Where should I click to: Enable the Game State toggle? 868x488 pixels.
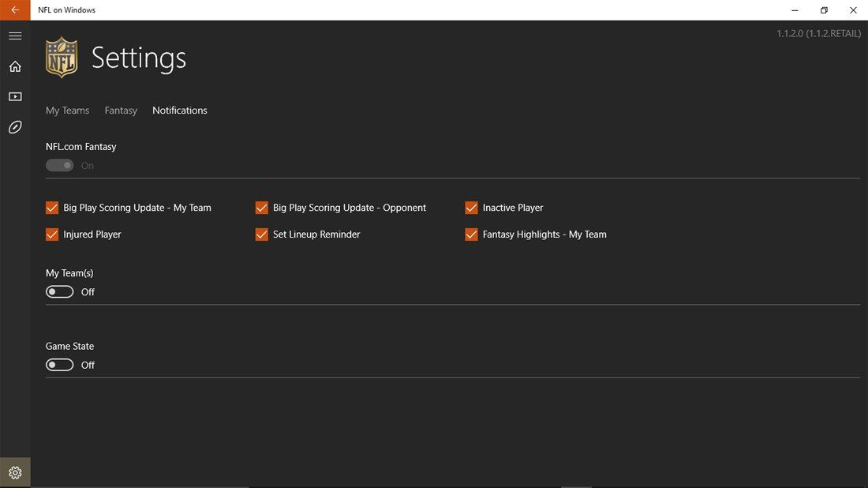[60, 365]
